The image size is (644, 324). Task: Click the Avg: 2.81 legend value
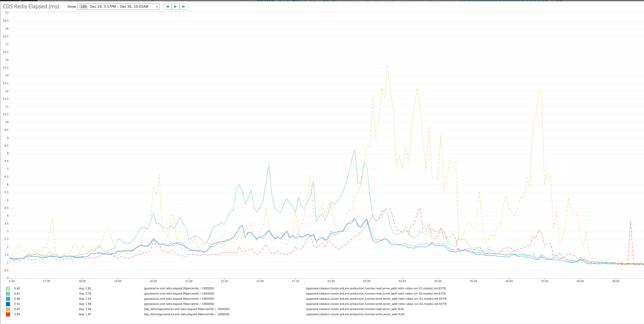point(85,288)
